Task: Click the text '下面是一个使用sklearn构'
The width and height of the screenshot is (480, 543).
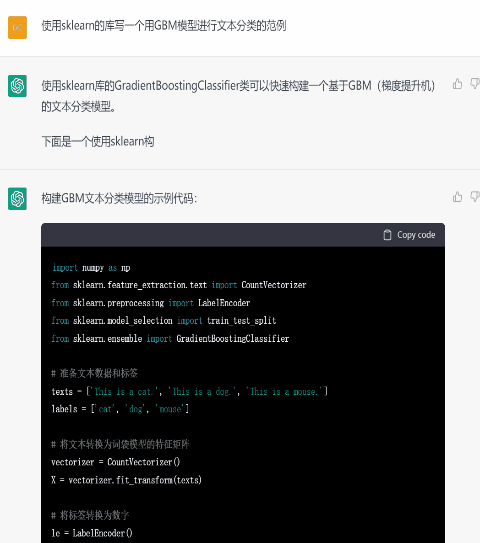Action: pyautogui.click(x=98, y=141)
